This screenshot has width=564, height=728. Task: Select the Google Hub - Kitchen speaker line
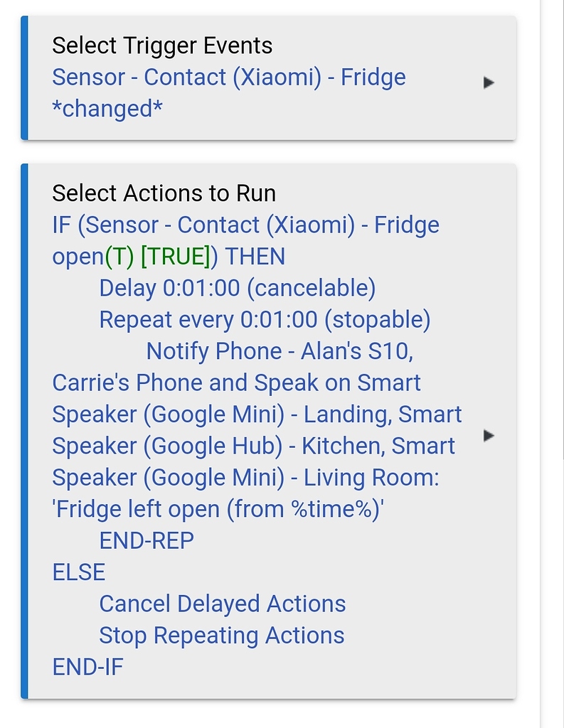point(253,446)
